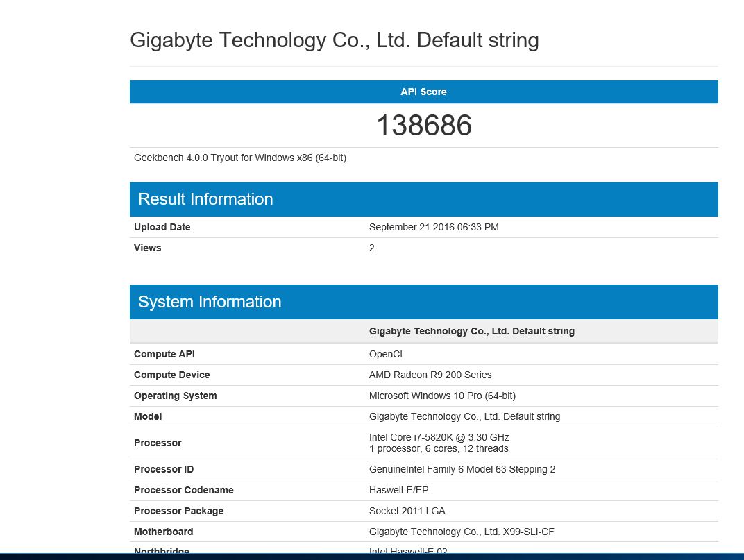The image size is (744, 560).
Task: Click the Processor Codename label
Action: click(x=184, y=490)
